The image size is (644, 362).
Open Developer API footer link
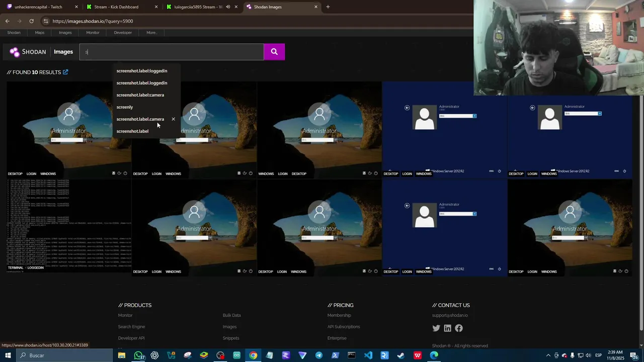[x=131, y=338]
